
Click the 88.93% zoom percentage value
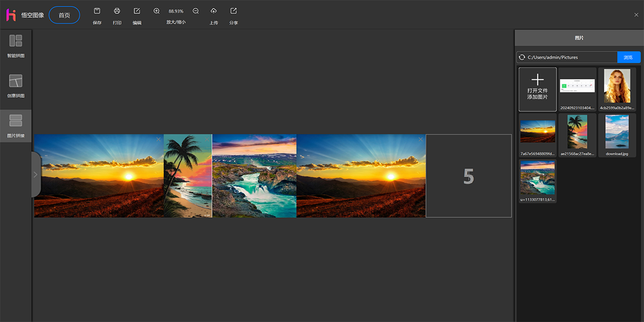point(176,11)
